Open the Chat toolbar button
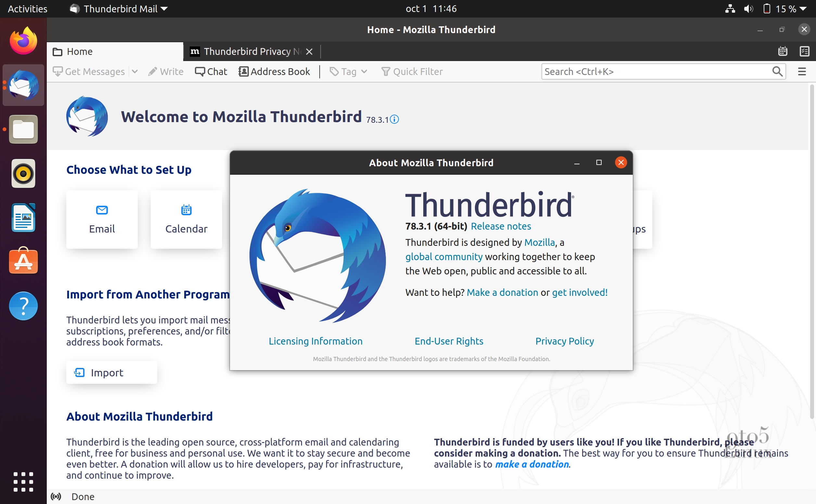This screenshot has width=816, height=504. pos(211,72)
